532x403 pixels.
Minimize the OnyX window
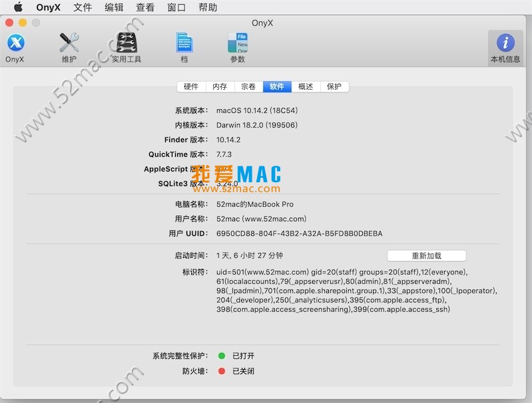click(23, 23)
